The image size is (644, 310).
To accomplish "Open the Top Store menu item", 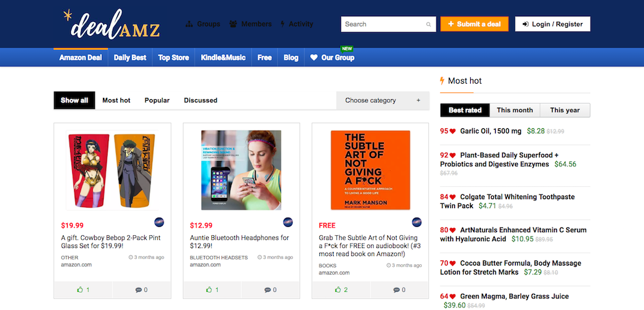I will point(173,57).
